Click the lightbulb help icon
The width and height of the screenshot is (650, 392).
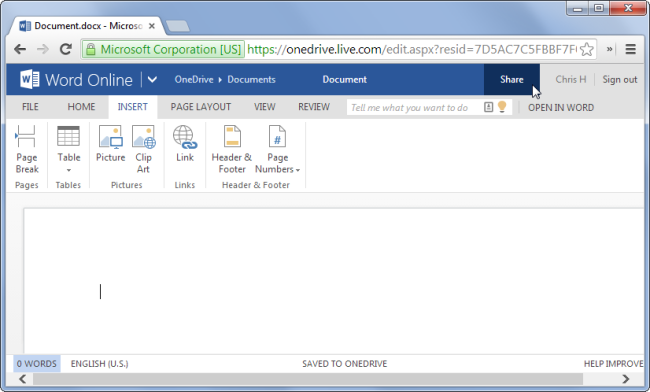[x=502, y=107]
